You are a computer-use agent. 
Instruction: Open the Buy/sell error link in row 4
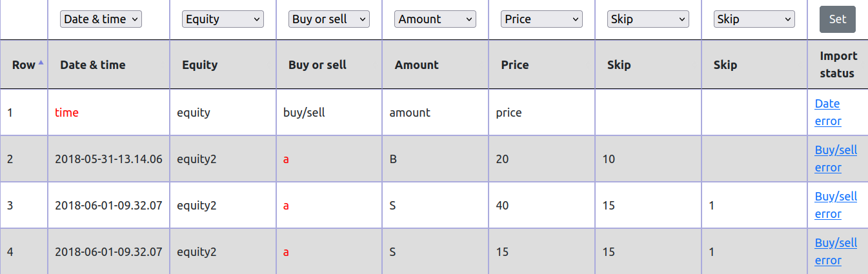836,251
